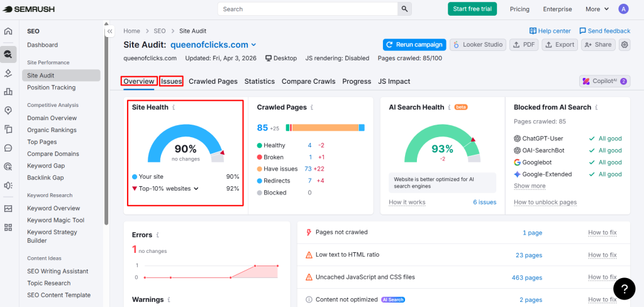Viewport: 644px width, 307px height.
Task: Open the Home icon in the left rail
Action: coord(8,31)
